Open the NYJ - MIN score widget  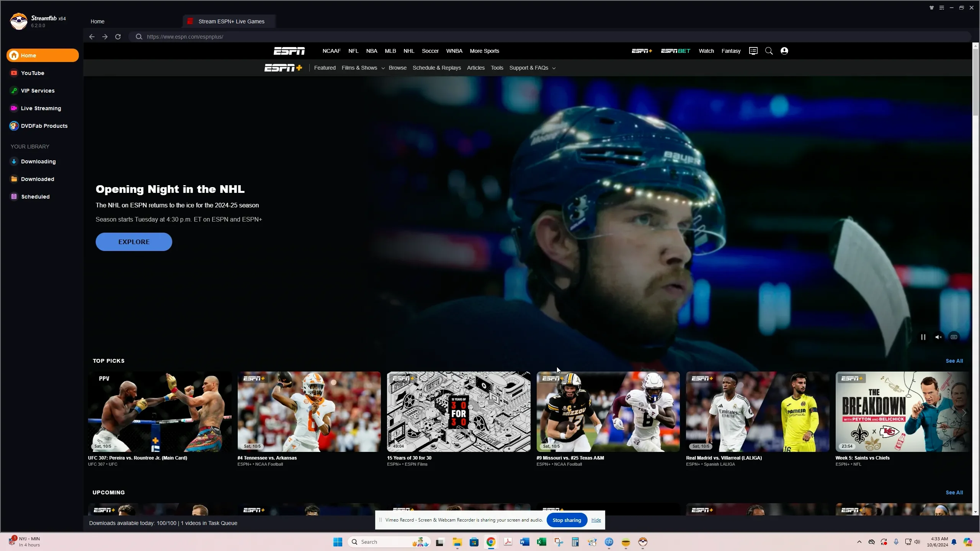pyautogui.click(x=25, y=542)
